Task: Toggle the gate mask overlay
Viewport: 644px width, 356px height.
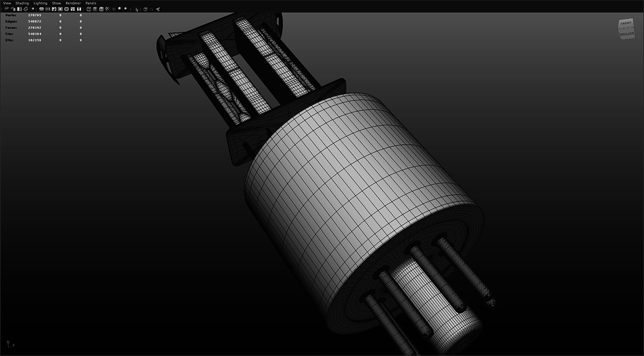Action: click(60, 9)
